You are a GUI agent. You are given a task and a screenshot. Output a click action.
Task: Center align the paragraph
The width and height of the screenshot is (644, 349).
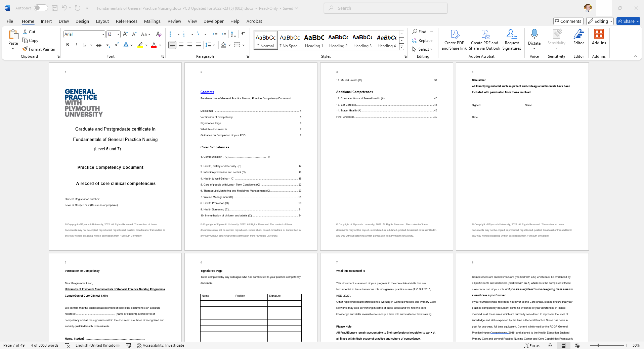click(181, 45)
